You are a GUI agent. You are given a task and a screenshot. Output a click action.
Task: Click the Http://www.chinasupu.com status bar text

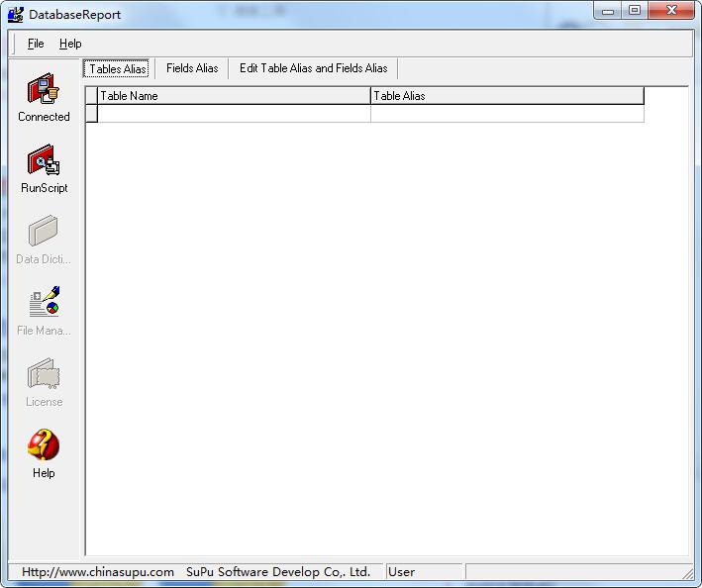pos(98,572)
